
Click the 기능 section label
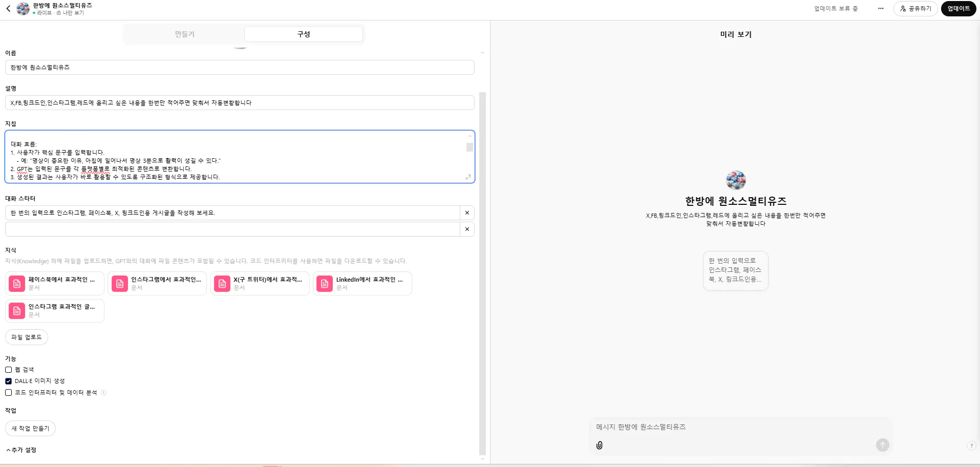click(11, 359)
